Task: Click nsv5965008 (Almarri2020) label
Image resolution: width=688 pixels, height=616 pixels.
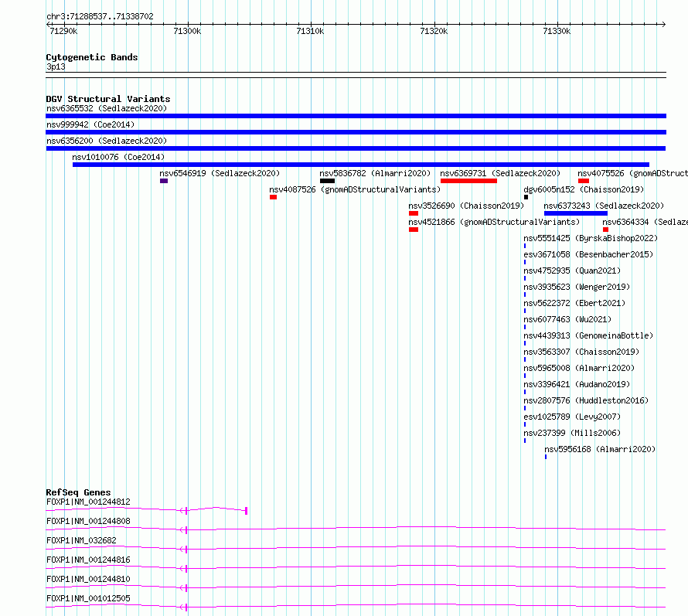Action: tap(579, 368)
